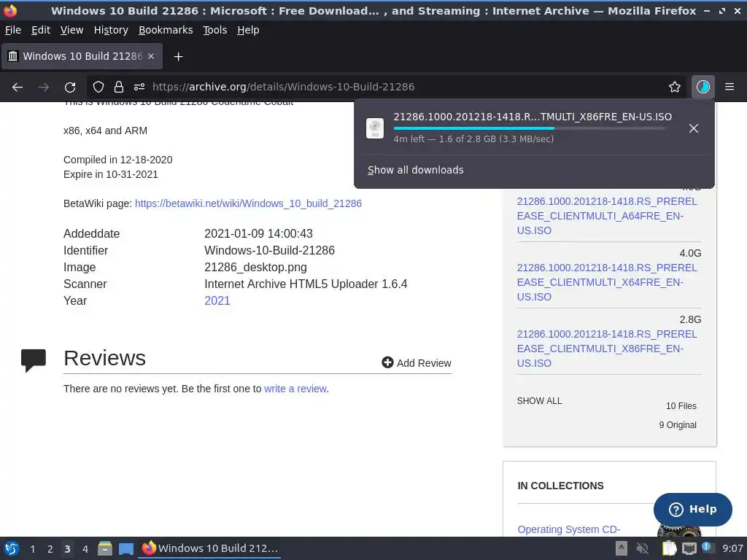This screenshot has height=560, width=747.
Task: Click the forward navigation arrow
Action: 43,87
